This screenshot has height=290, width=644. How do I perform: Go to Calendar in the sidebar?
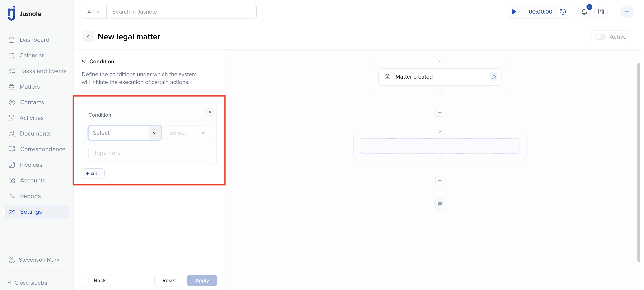31,55
